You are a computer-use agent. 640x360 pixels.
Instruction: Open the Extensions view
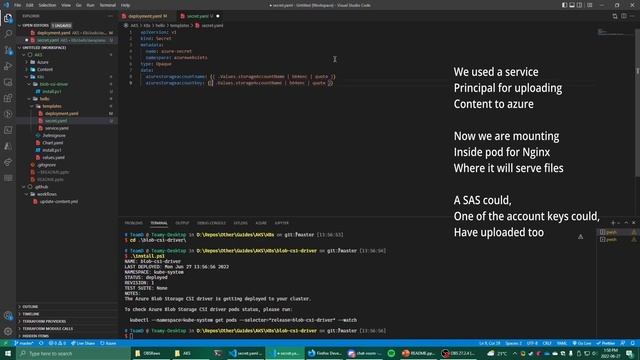pyautogui.click(x=8, y=98)
